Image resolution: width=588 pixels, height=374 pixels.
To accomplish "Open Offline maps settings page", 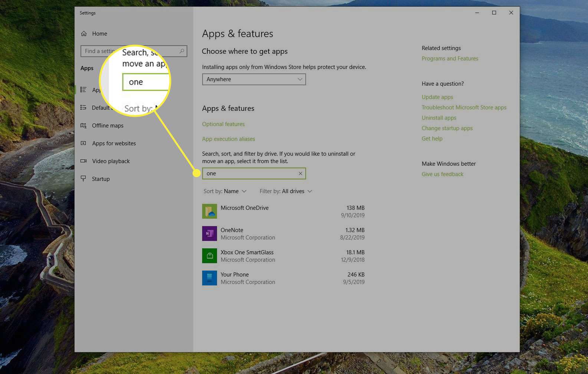I will (x=108, y=126).
